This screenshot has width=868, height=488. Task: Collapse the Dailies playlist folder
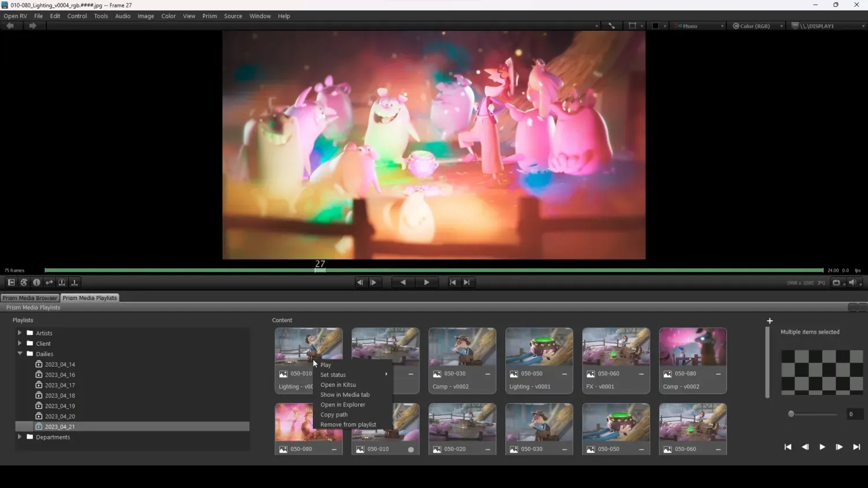point(20,354)
